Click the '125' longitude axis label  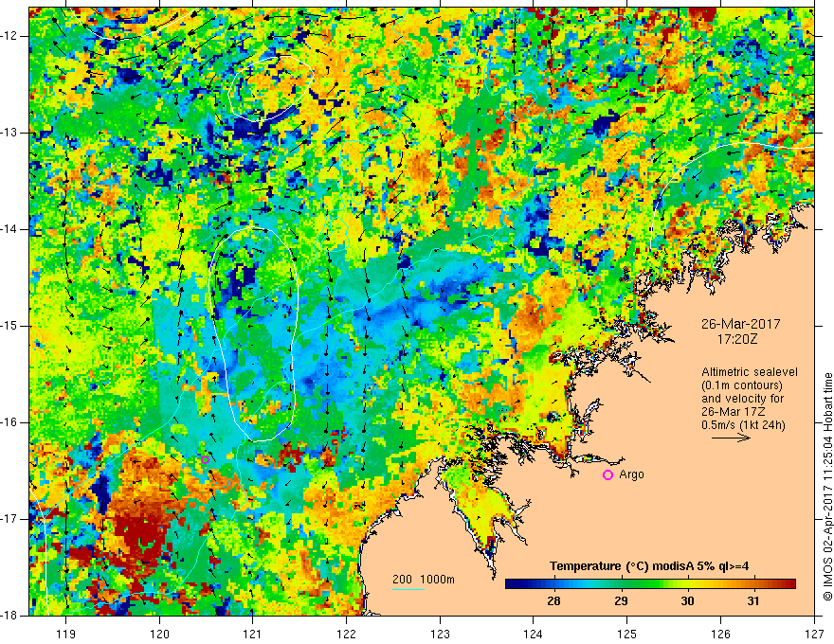(627, 634)
